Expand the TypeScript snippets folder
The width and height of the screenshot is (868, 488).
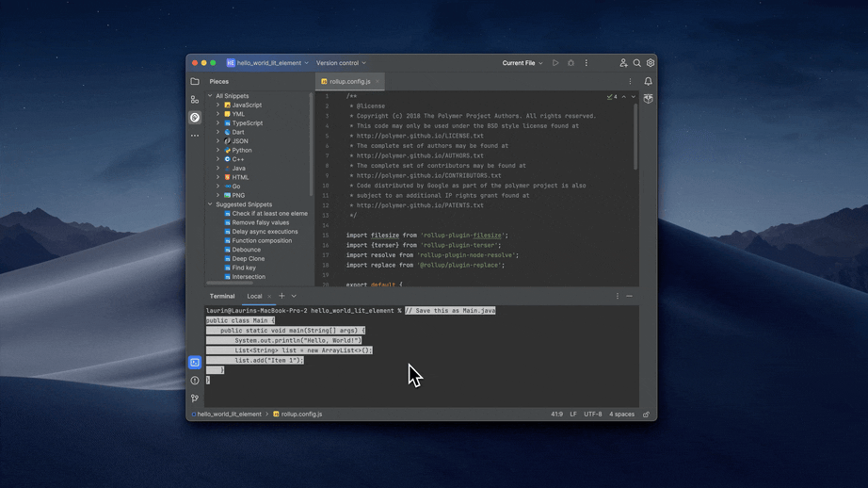point(218,123)
